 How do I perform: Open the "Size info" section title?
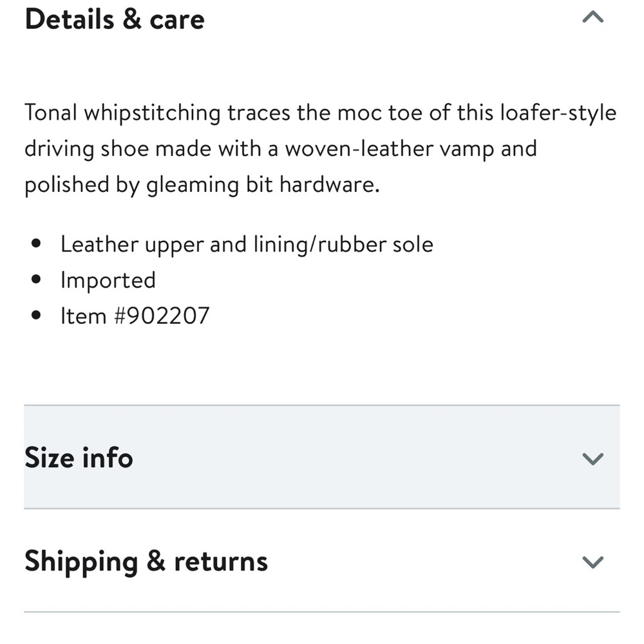coord(79,458)
